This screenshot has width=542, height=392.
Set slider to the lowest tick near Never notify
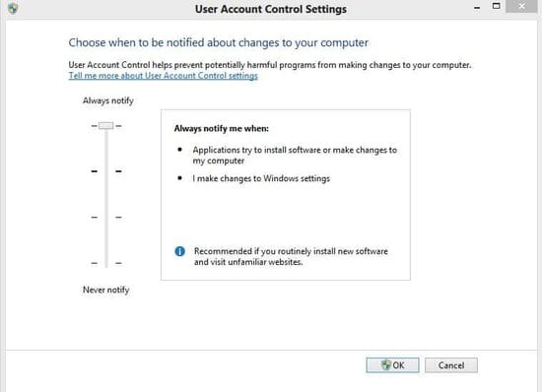tap(106, 263)
